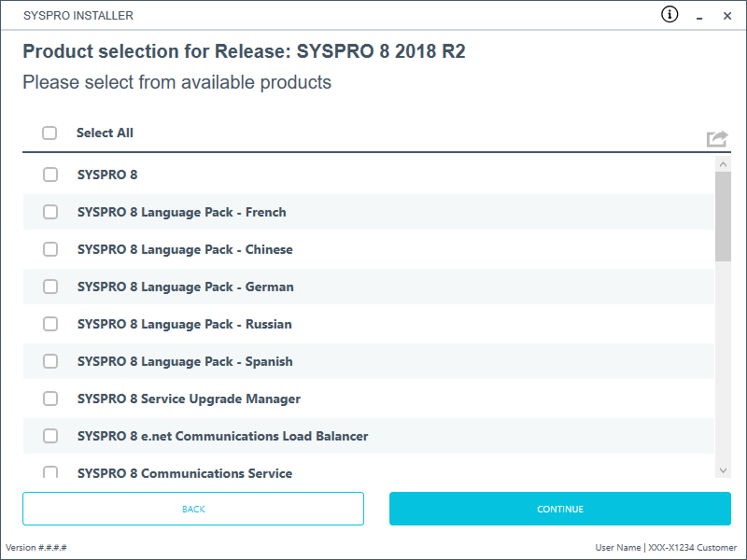Enable the Language Pack - Spanish checkbox
Screen dimensions: 747x560
click(x=50, y=361)
